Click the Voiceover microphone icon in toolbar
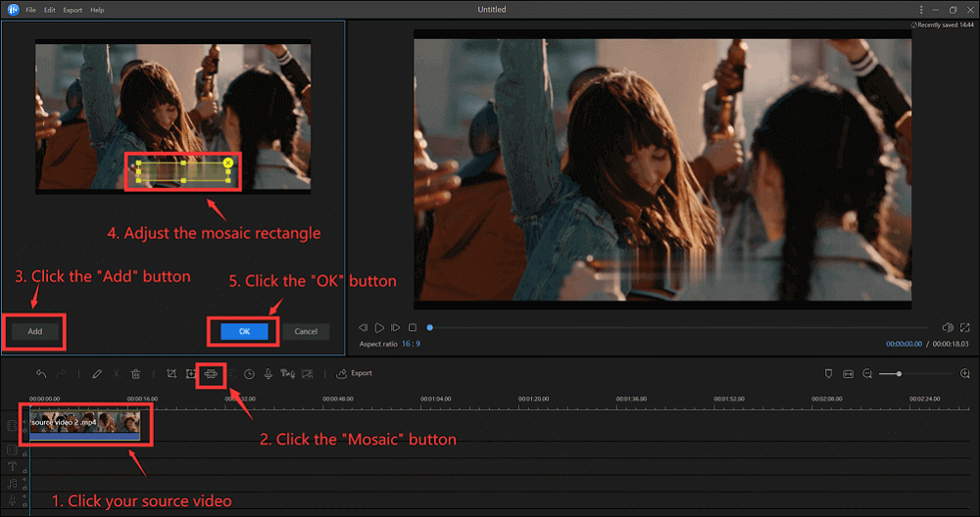 [x=269, y=373]
